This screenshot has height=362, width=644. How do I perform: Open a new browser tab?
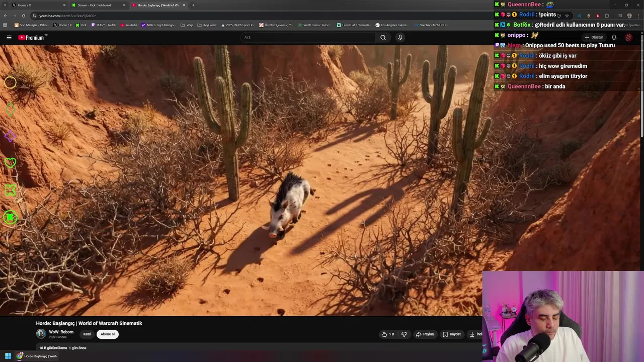tap(193, 5)
